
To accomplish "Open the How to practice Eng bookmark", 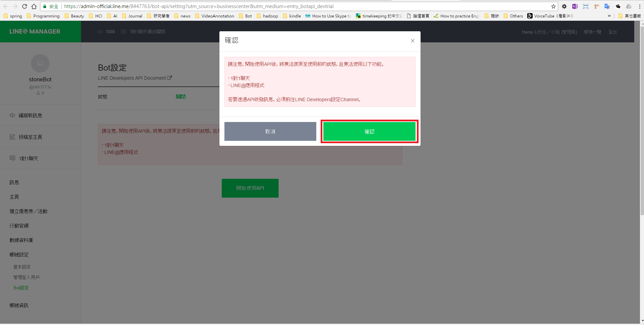I will 456,16.
